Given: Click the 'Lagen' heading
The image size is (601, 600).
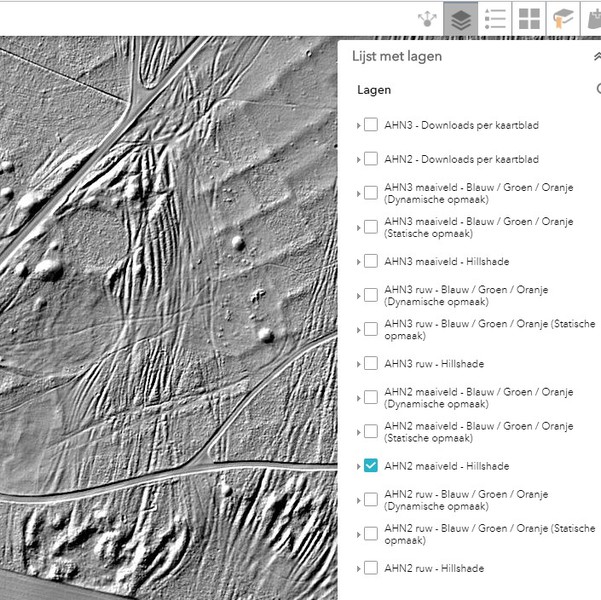Looking at the screenshot, I should pyautogui.click(x=374, y=90).
